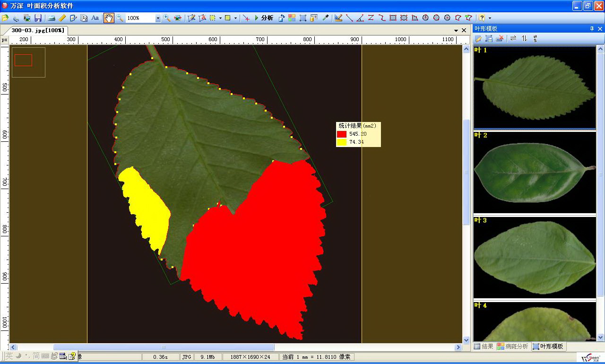Click the save disk icon

tap(38, 18)
